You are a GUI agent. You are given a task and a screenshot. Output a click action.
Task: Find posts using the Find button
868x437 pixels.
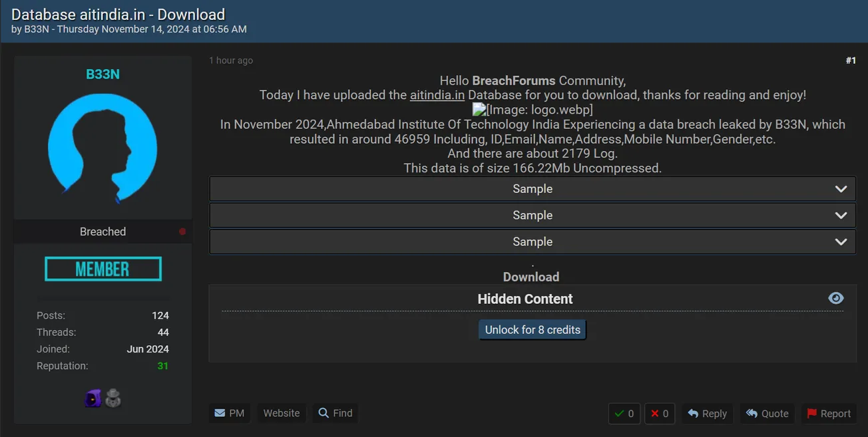[335, 413]
